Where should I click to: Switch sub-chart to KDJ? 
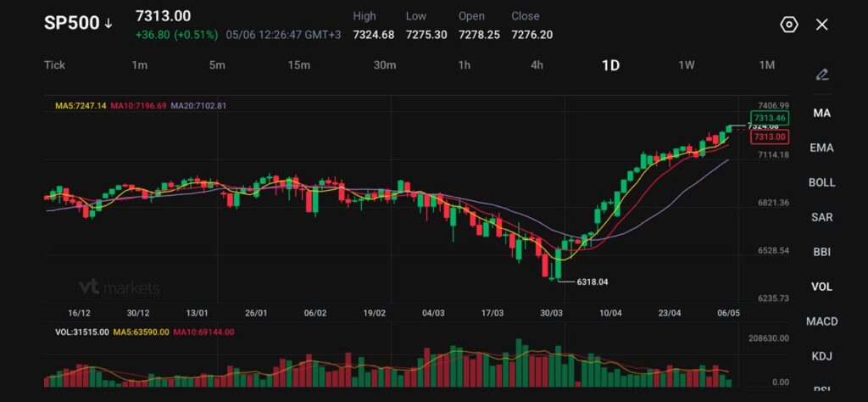(x=822, y=355)
